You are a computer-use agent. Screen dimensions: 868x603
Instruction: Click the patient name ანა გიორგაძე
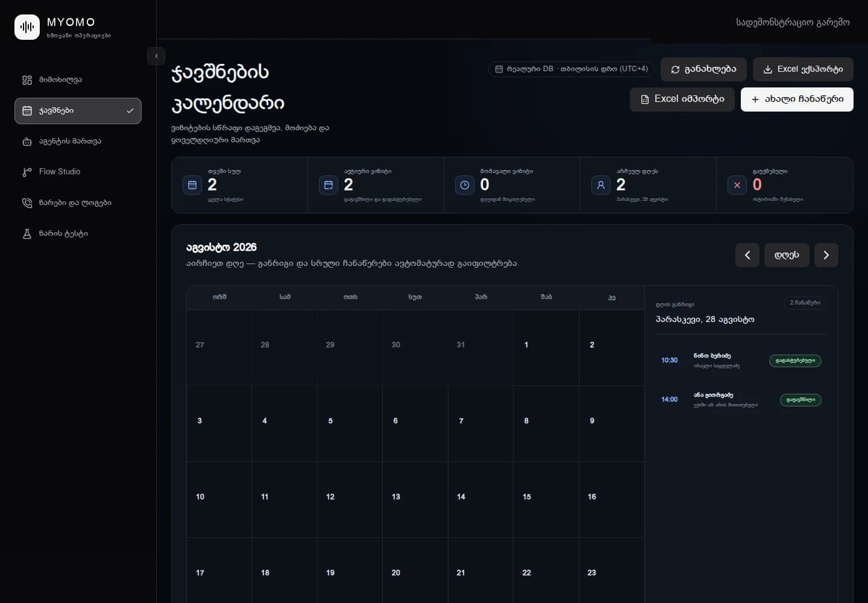(713, 395)
